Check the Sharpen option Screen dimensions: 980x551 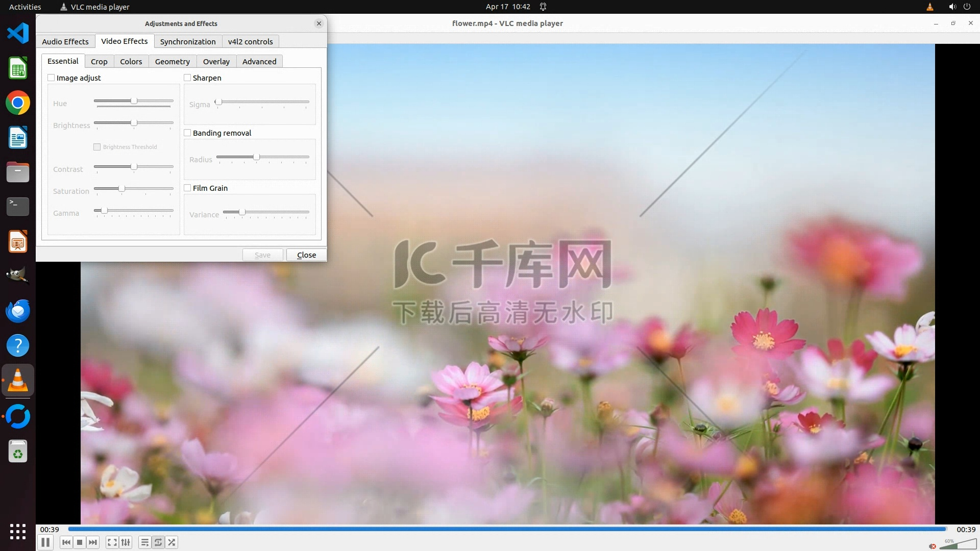pyautogui.click(x=187, y=78)
